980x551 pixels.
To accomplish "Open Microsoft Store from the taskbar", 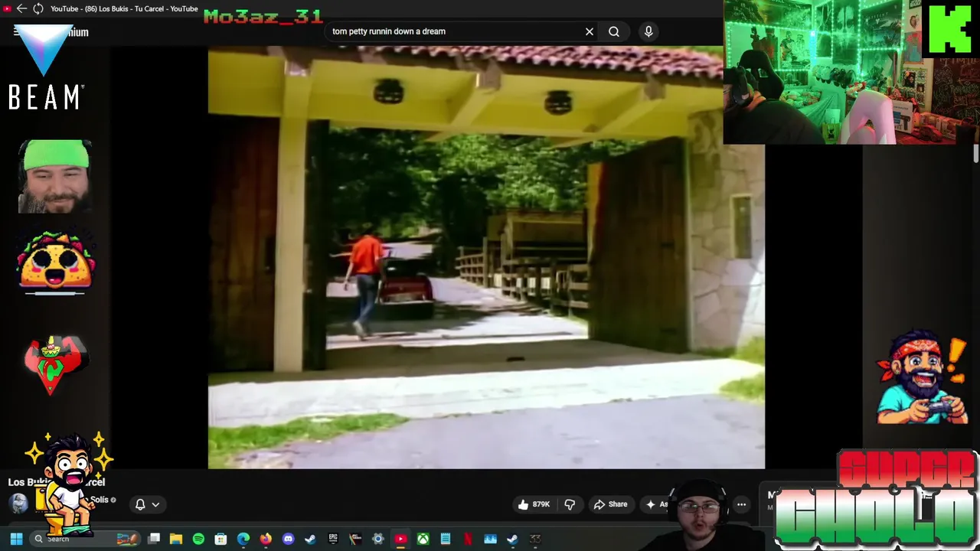I will 220,539.
